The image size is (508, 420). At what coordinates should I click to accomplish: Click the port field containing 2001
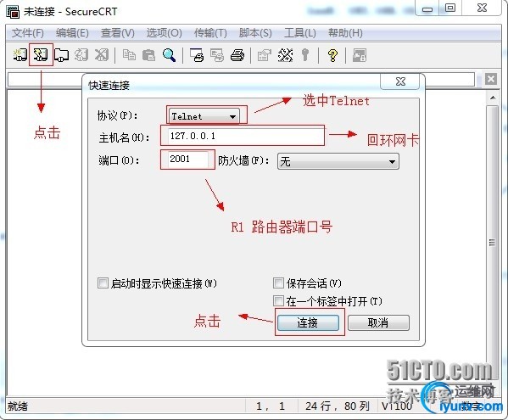(188, 160)
